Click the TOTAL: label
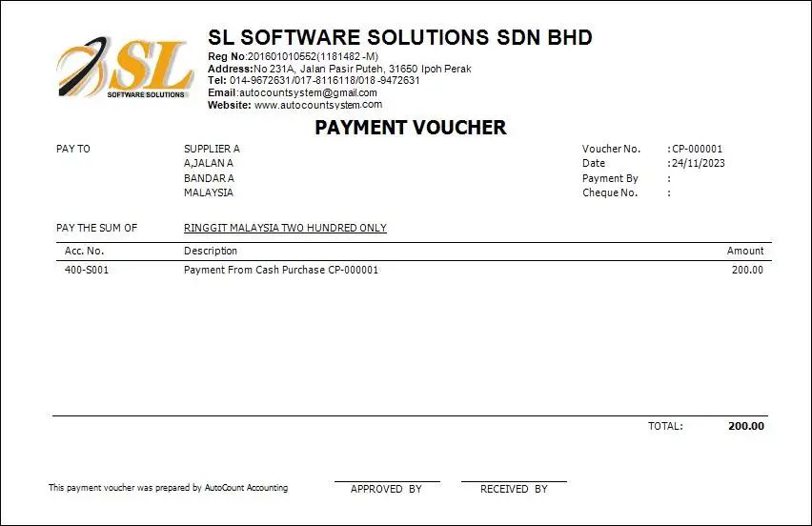812x526 pixels. (x=665, y=426)
